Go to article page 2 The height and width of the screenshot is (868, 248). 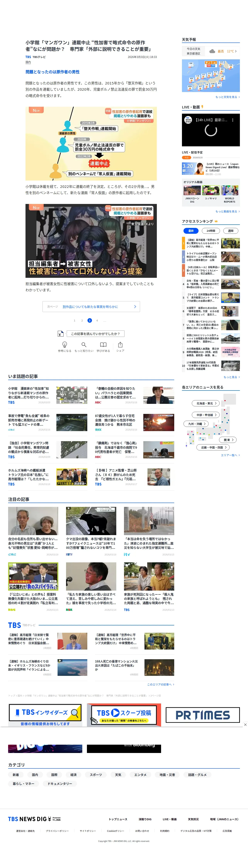[x=82, y=321]
